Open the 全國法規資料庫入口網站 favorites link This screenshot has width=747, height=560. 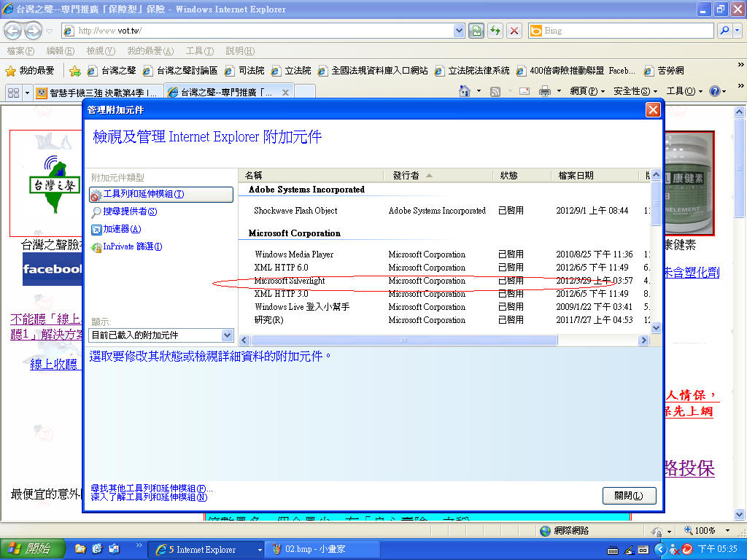tap(373, 71)
